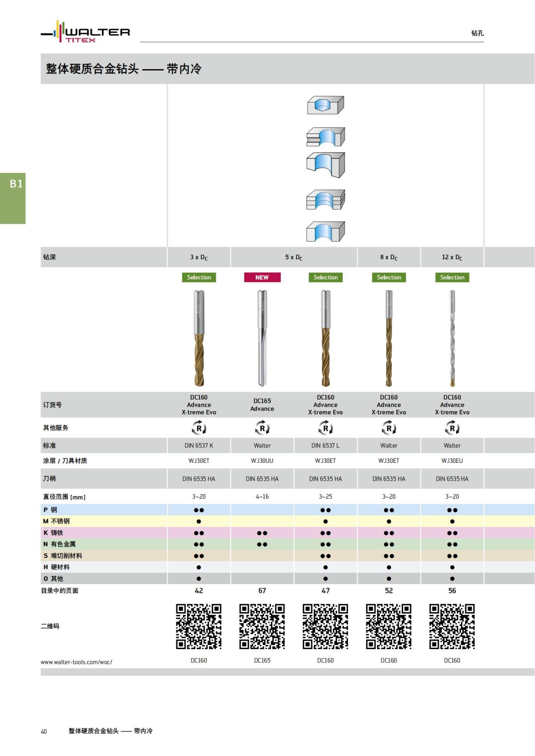Click the green B1 section tab

tap(12, 198)
